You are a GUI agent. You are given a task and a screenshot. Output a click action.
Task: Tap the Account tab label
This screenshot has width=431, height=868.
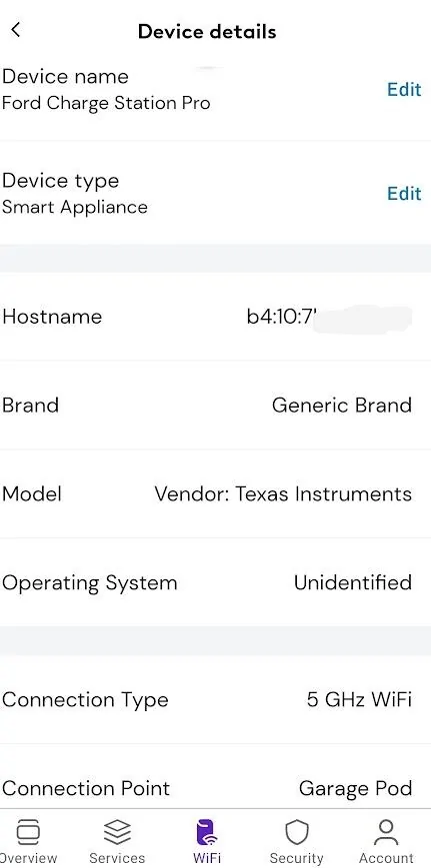coord(386,858)
